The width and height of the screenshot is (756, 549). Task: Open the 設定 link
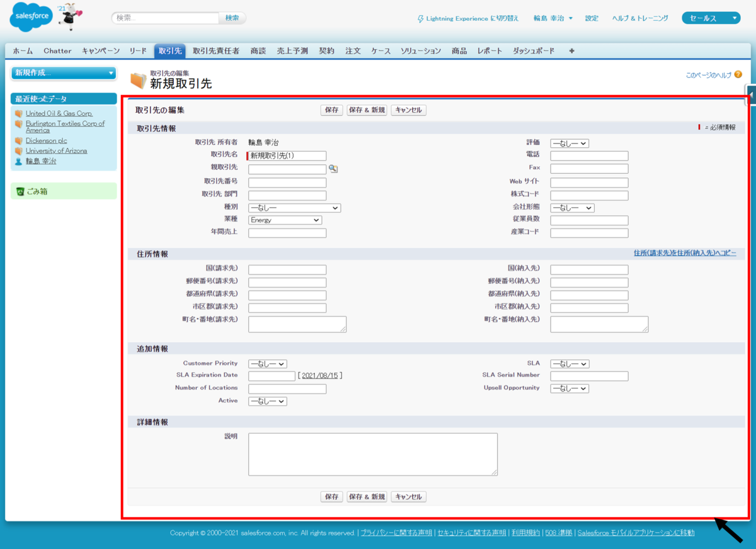pos(592,18)
